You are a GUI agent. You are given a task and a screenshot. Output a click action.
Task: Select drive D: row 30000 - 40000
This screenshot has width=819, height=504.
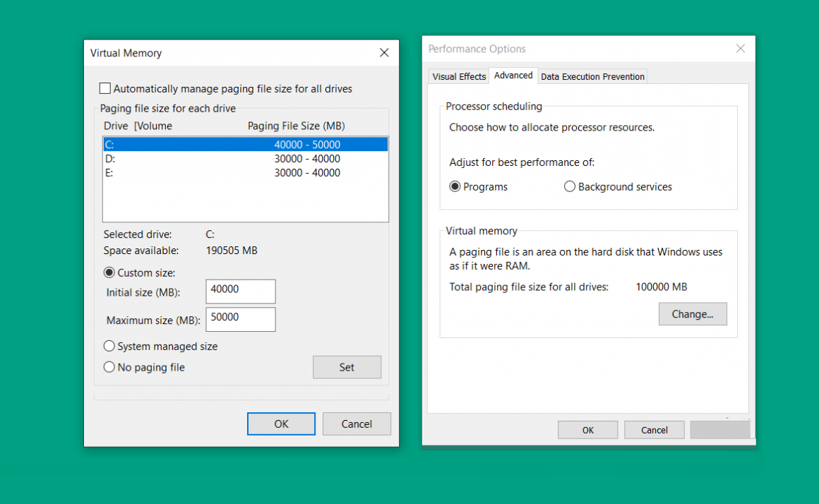pos(246,158)
